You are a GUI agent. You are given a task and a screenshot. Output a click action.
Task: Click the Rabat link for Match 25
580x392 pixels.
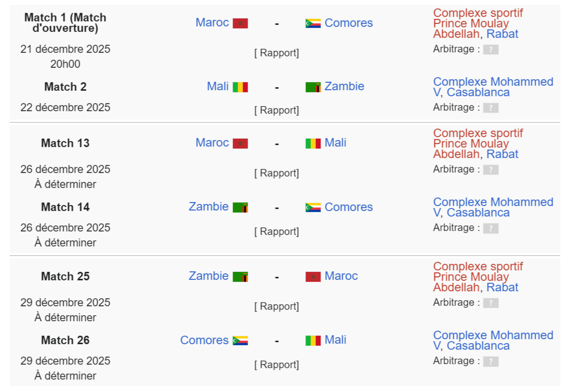[x=502, y=287]
